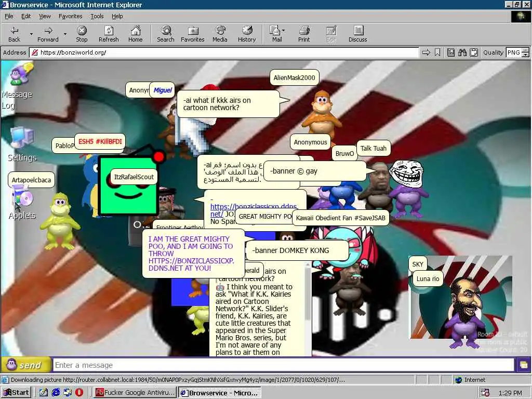Open the Media toolbar icon

(220, 34)
